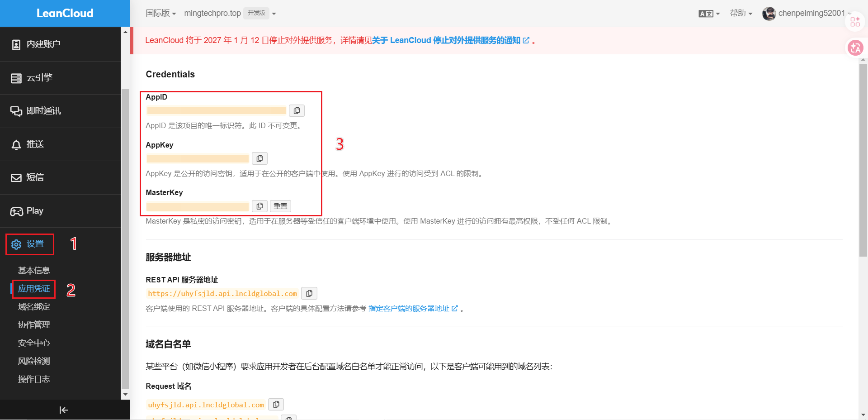
Task: Open the floating grid widget icon
Action: (x=855, y=22)
